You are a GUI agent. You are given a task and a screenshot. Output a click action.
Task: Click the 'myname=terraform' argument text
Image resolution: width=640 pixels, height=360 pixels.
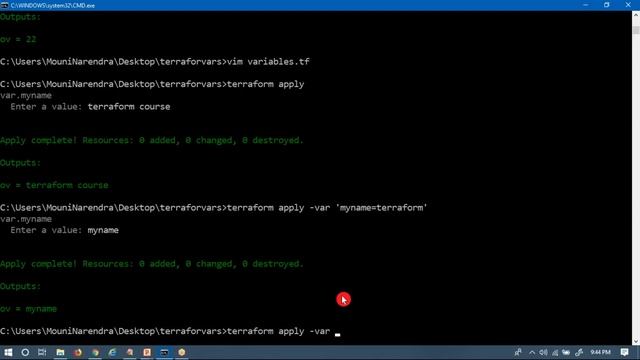coord(382,208)
